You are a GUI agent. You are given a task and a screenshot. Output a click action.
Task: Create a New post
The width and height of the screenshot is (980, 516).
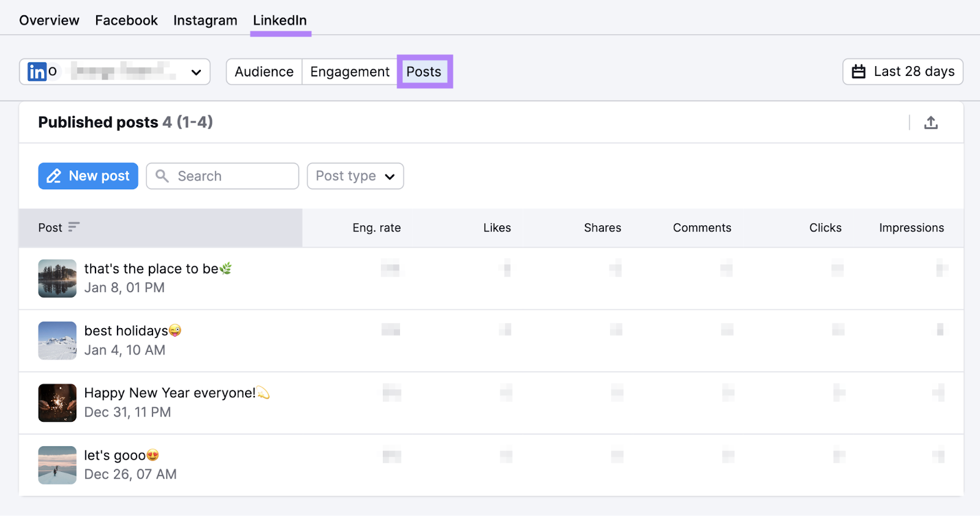(x=88, y=176)
